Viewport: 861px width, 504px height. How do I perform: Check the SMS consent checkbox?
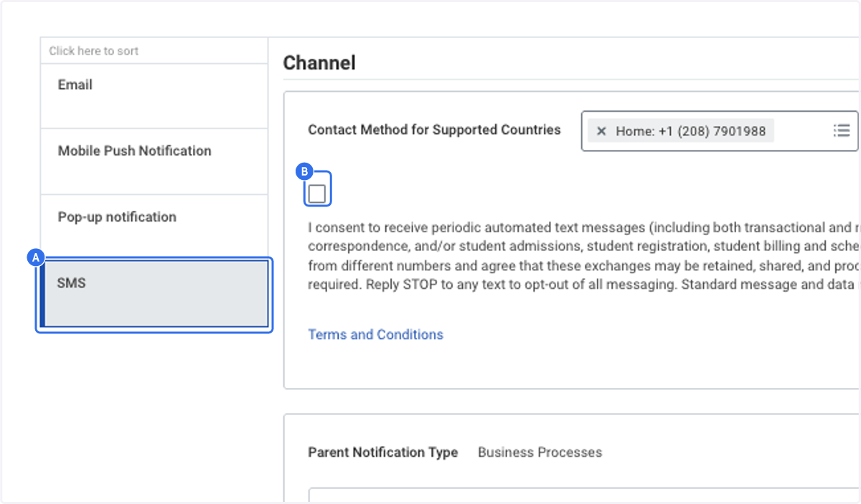point(317,194)
